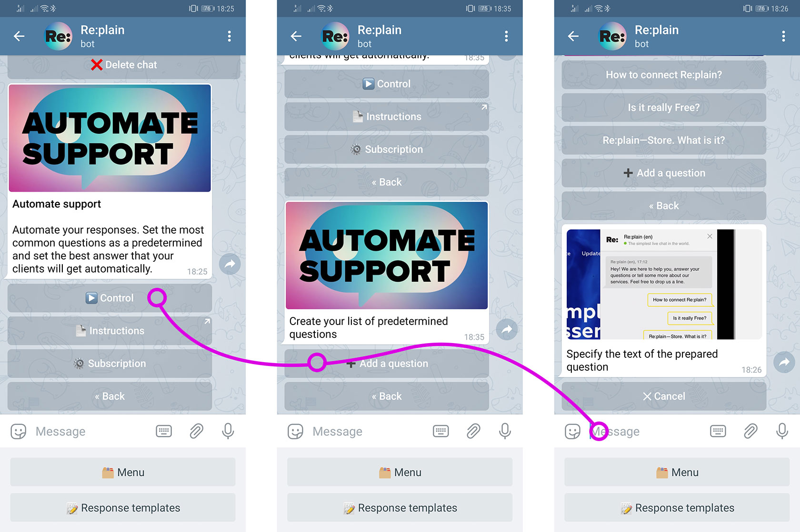800x532 pixels.
Task: Open Menu keyboard button in the left phone
Action: [123, 472]
